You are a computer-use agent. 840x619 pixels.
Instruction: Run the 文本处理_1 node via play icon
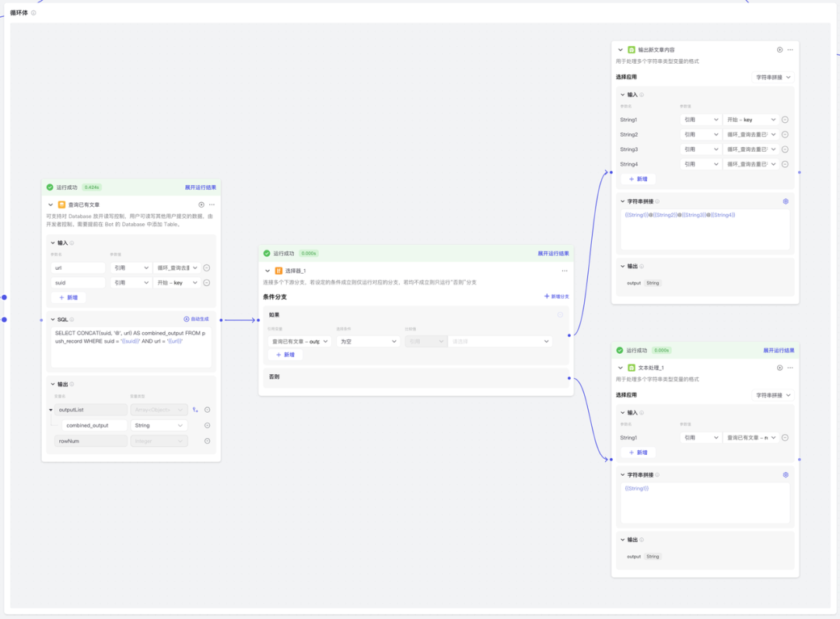(779, 368)
